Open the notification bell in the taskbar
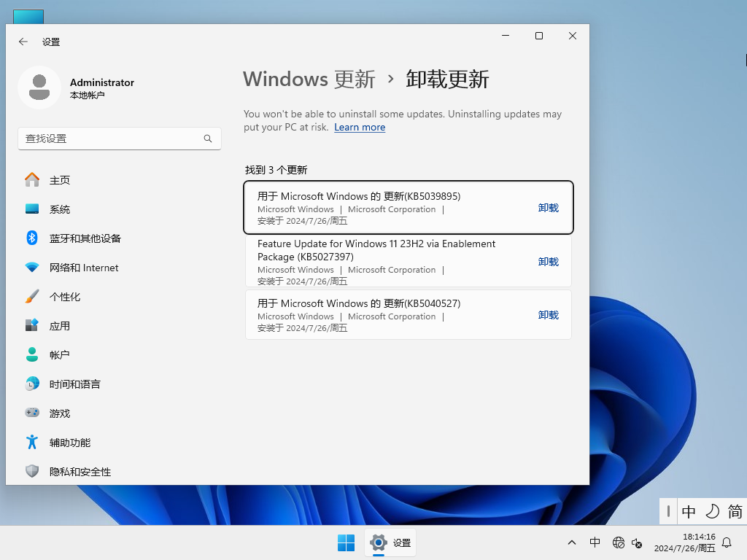747x560 pixels. point(727,542)
